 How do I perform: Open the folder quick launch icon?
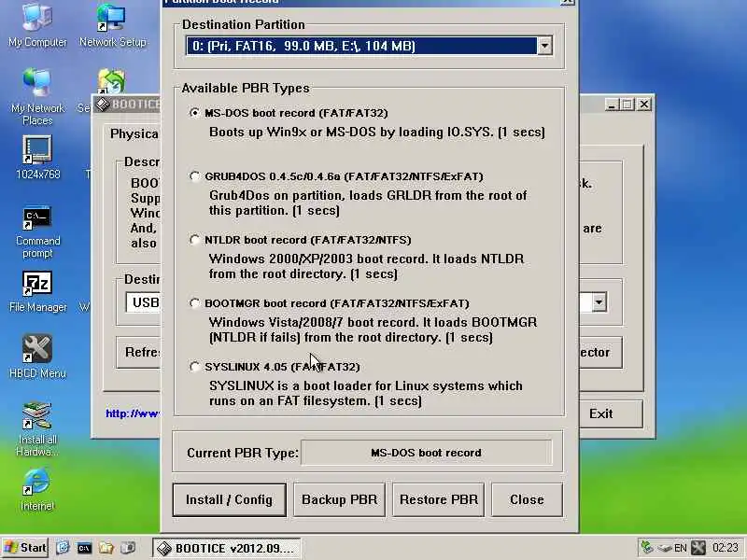pyautogui.click(x=106, y=548)
